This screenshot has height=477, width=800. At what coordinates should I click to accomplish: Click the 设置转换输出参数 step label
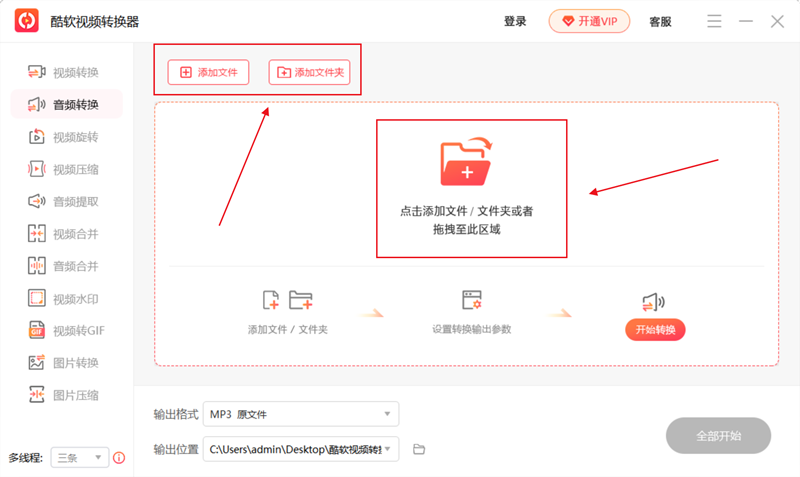pos(471,329)
